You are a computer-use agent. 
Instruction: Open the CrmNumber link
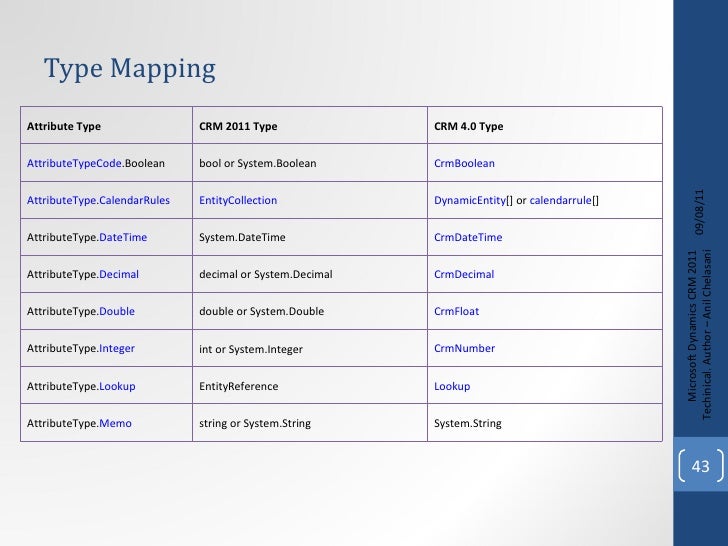tap(464, 349)
